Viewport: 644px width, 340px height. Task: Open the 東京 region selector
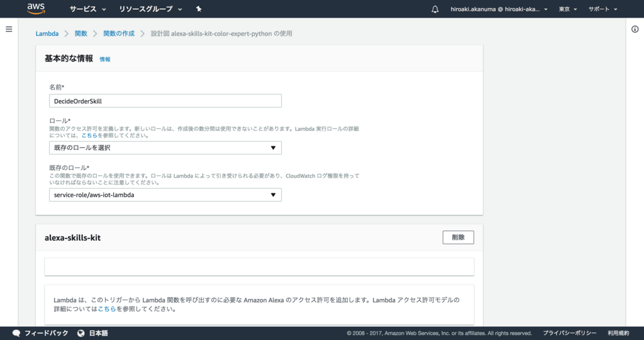[x=568, y=9]
